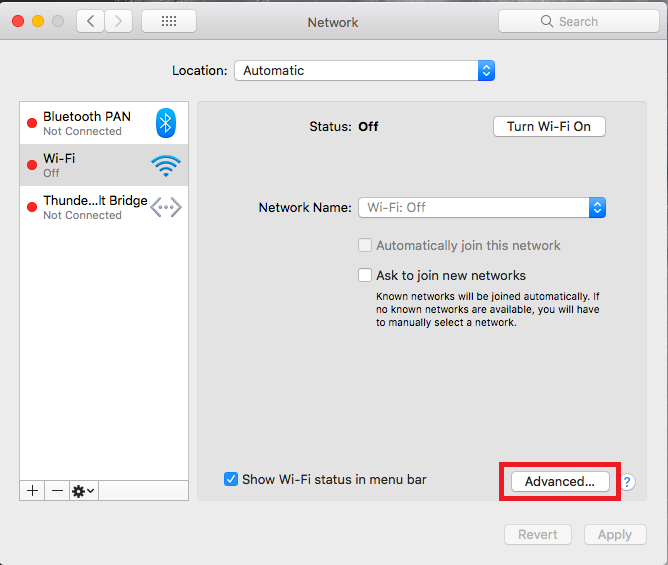Uncheck Show Wi-Fi status in menu bar
The height and width of the screenshot is (565, 668).
click(231, 479)
